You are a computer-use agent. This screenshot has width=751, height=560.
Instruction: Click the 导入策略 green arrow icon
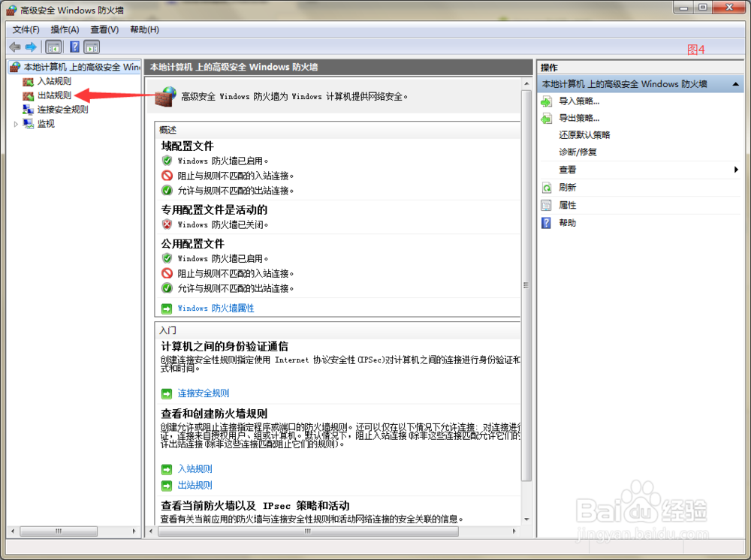[547, 101]
